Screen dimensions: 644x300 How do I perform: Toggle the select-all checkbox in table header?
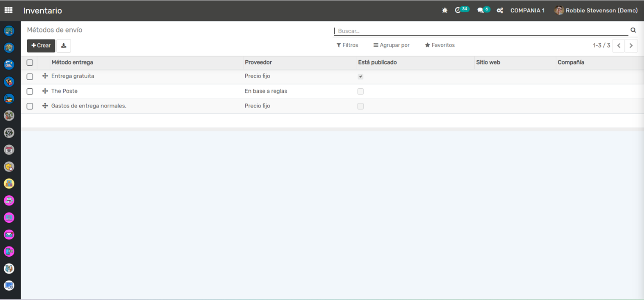click(x=30, y=62)
